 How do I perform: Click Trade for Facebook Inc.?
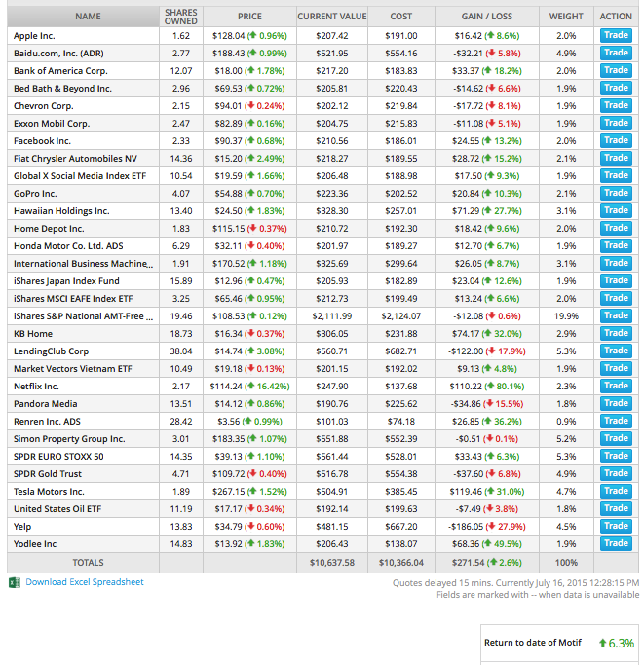(x=616, y=140)
